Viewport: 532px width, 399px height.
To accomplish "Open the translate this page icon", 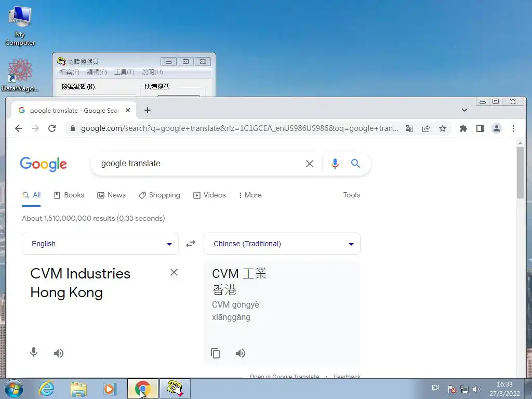I will (x=409, y=129).
